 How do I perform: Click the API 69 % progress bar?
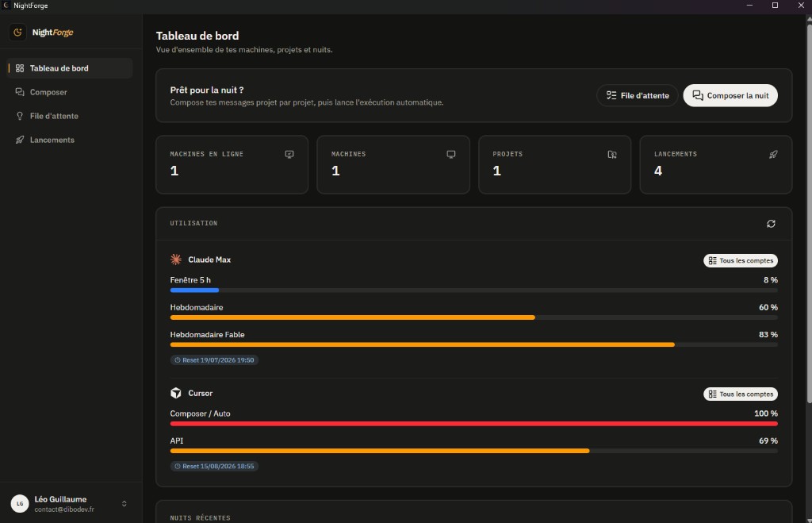click(474, 451)
